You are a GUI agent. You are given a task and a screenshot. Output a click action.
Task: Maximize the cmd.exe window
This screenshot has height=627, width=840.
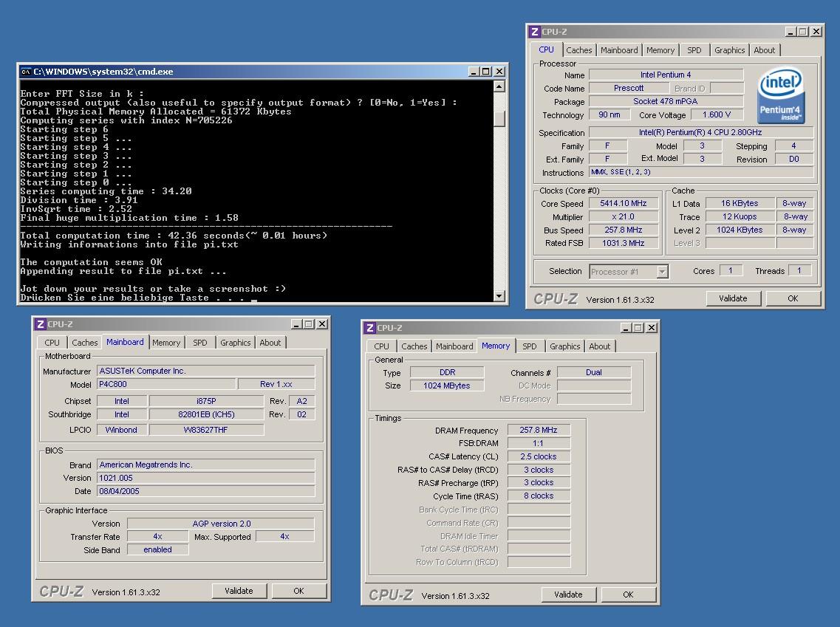485,72
